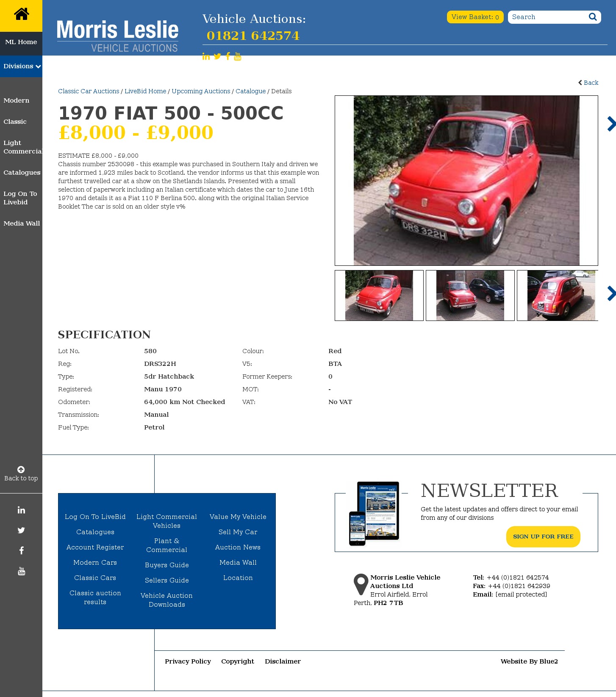The height and width of the screenshot is (697, 616).
Task: Open Catalogues in sidebar menu
Action: click(x=22, y=173)
